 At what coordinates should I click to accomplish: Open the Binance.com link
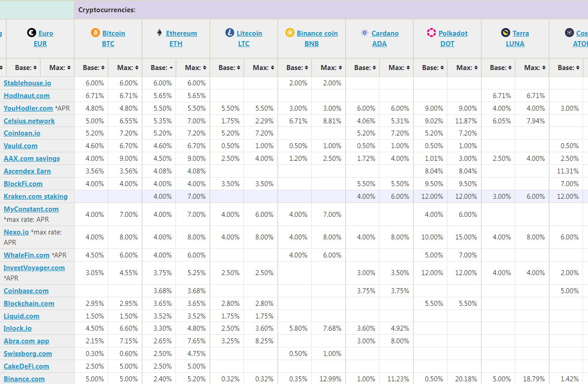[x=24, y=379]
